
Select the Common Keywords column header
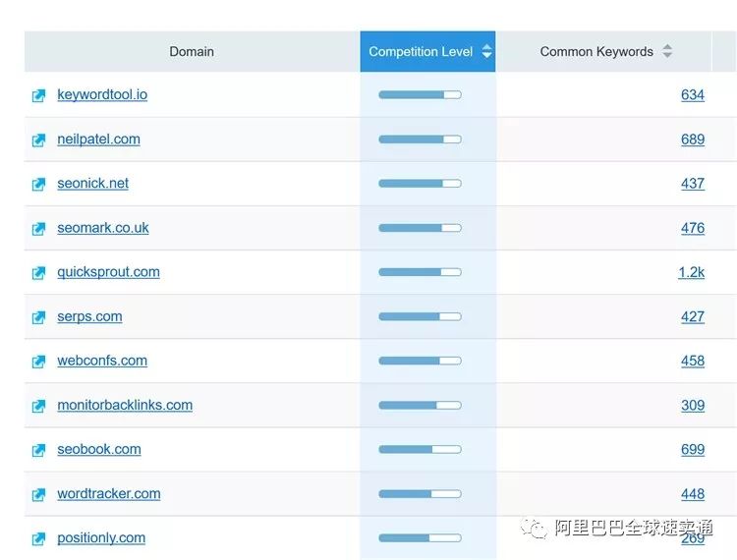[x=596, y=52]
